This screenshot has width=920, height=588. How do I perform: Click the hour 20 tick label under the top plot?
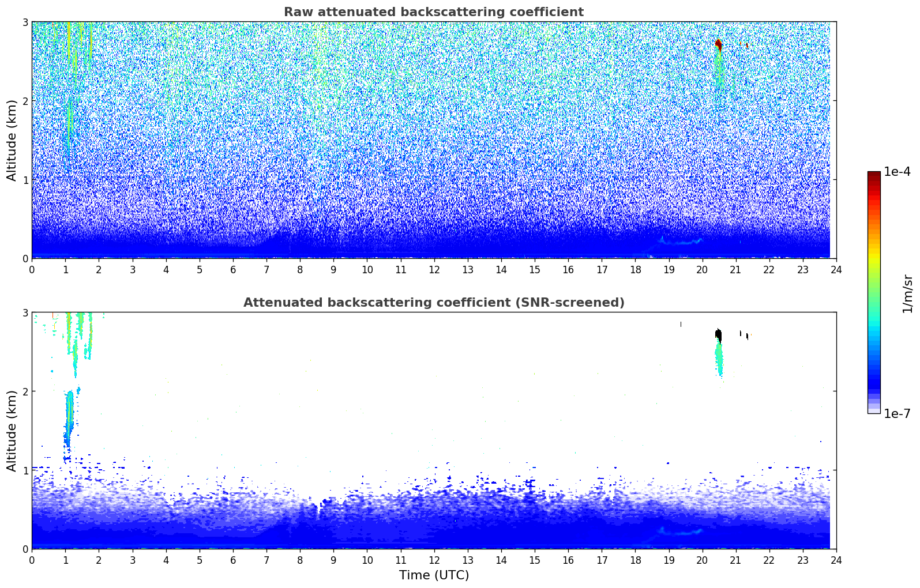[x=702, y=269]
